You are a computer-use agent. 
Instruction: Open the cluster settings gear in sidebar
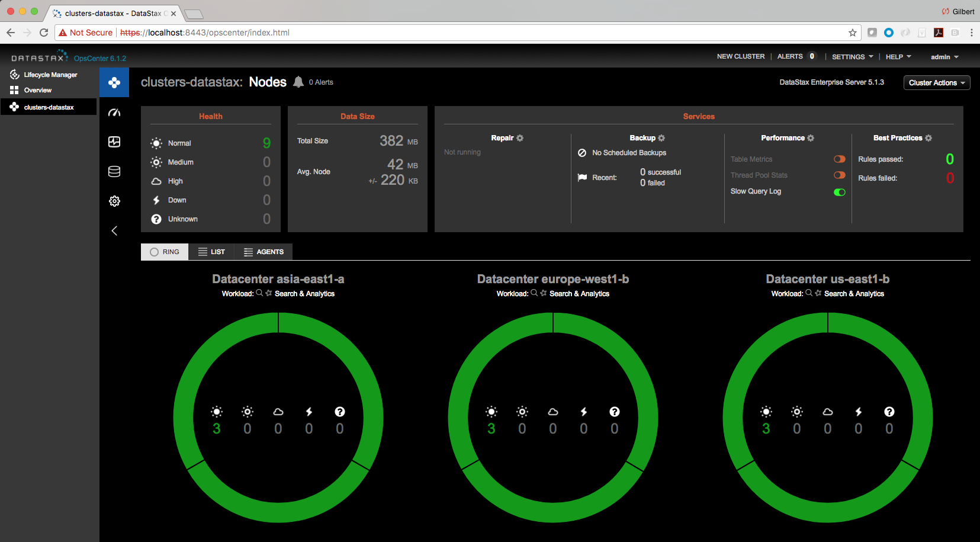(x=114, y=201)
